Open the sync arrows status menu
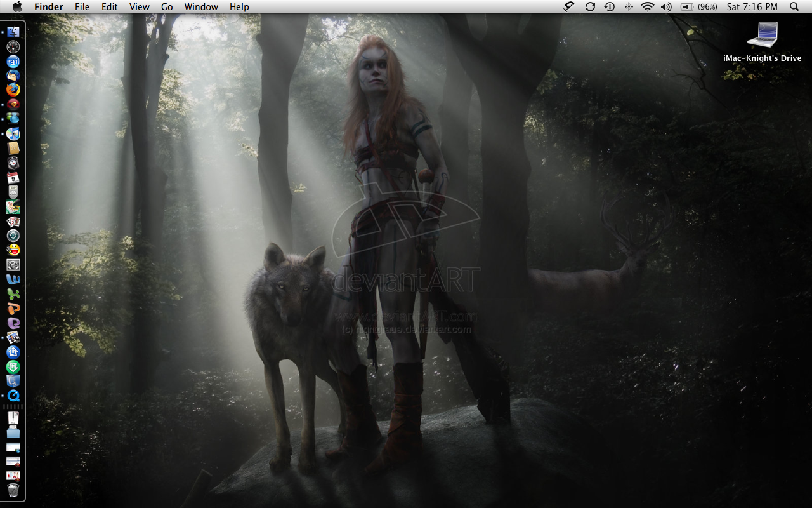812x508 pixels. (590, 6)
